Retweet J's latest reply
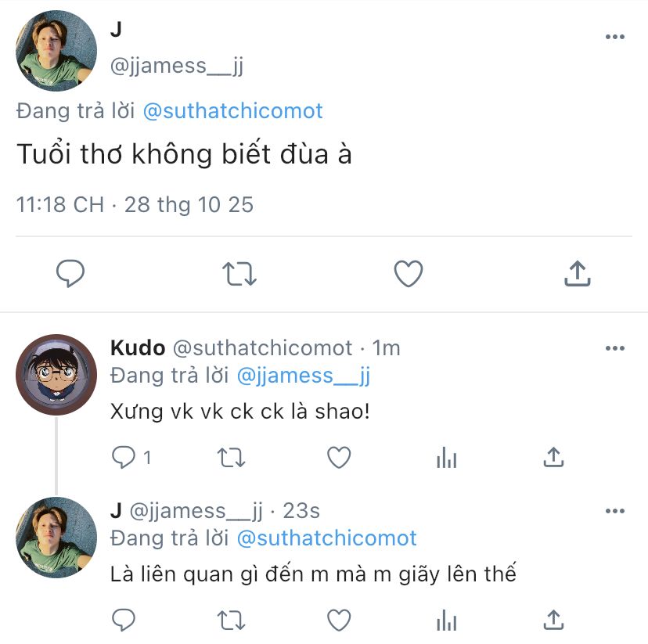The width and height of the screenshot is (648, 644). tap(231, 620)
